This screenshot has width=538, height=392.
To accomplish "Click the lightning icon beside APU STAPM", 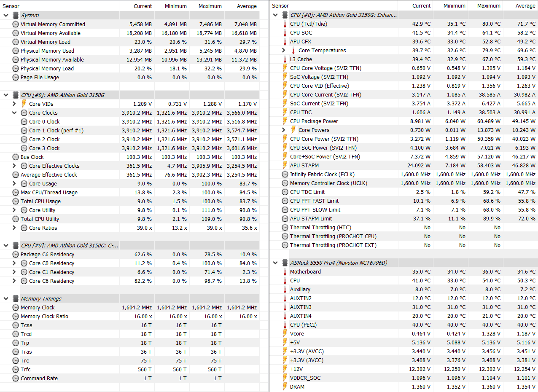I will [285, 166].
